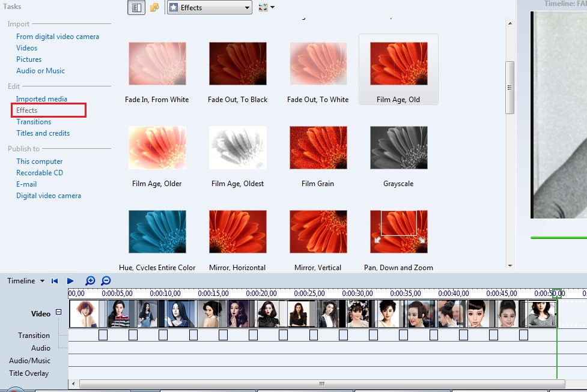Select the Effects star icon in the combo box
This screenshot has height=392, width=587.
(x=172, y=7)
